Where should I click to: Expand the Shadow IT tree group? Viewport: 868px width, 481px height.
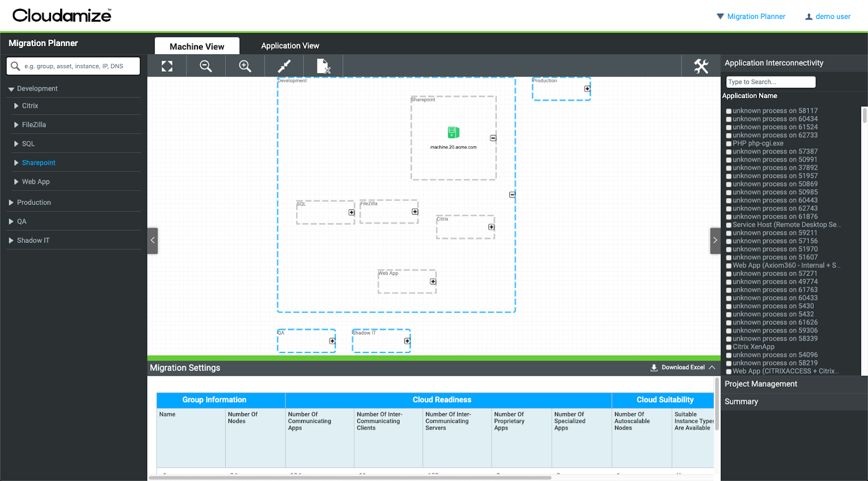coord(11,240)
